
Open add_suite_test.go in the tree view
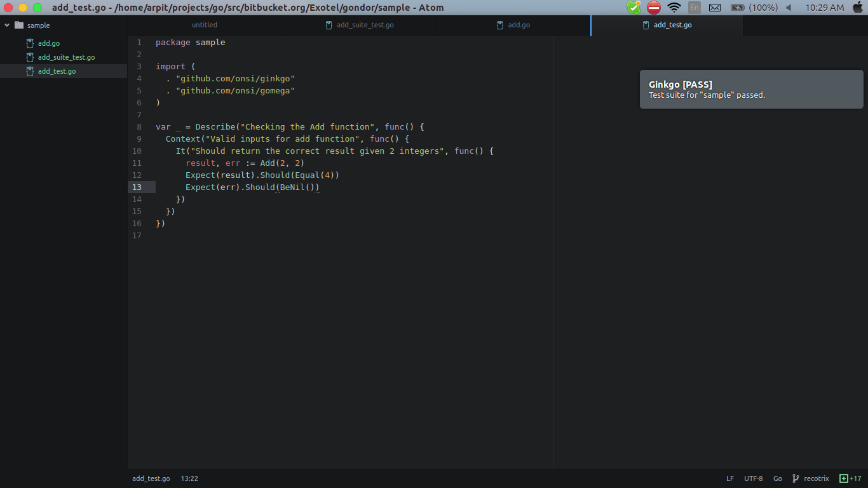click(66, 57)
